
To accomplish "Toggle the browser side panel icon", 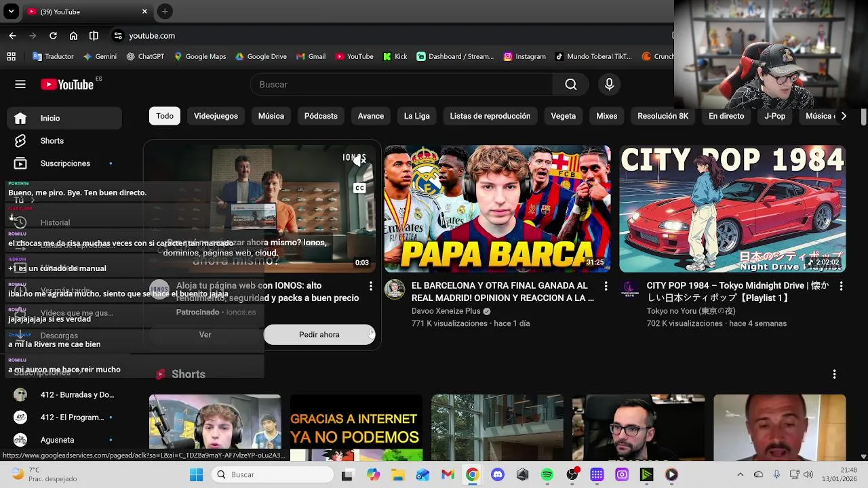I will tap(94, 35).
